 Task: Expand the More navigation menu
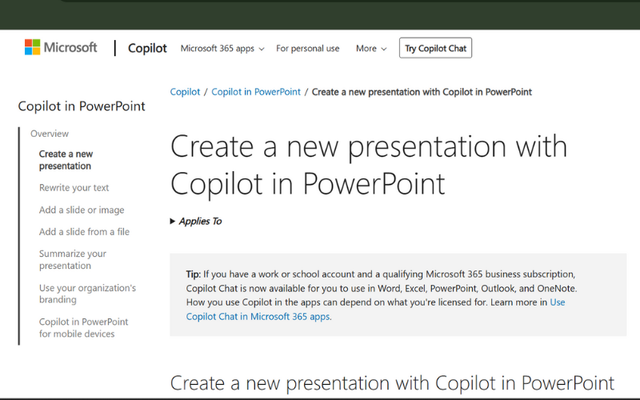tap(371, 49)
